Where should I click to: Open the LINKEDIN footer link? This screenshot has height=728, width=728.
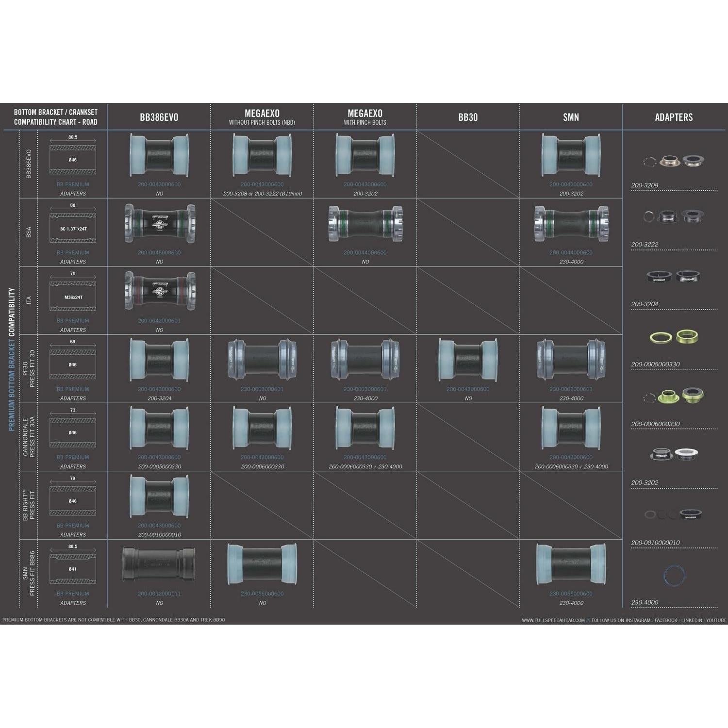pos(692,620)
